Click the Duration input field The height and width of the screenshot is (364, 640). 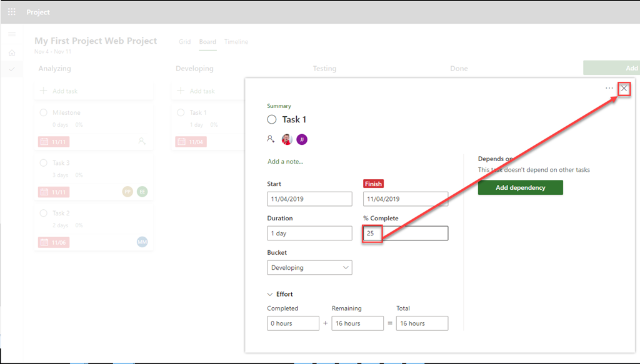tap(309, 233)
